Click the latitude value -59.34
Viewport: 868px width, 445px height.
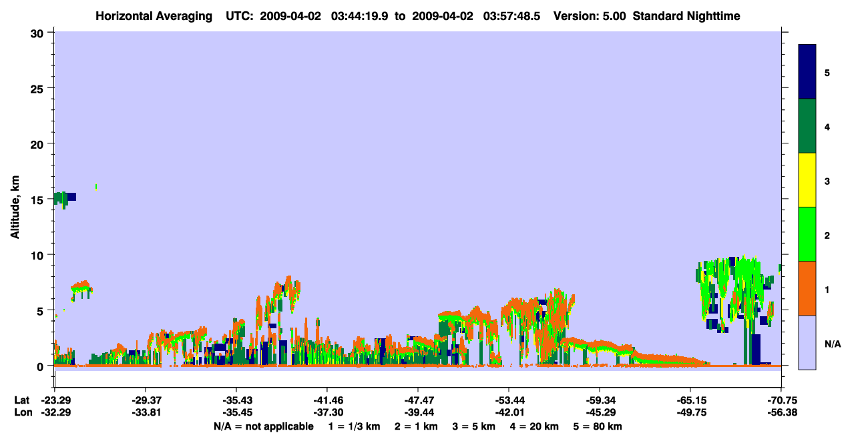click(x=600, y=400)
